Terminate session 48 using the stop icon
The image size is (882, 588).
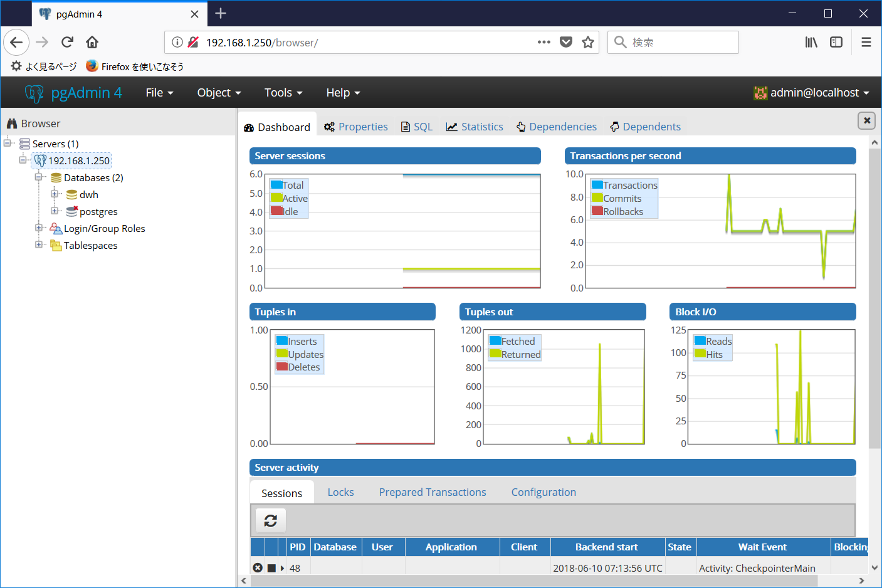coord(271,567)
